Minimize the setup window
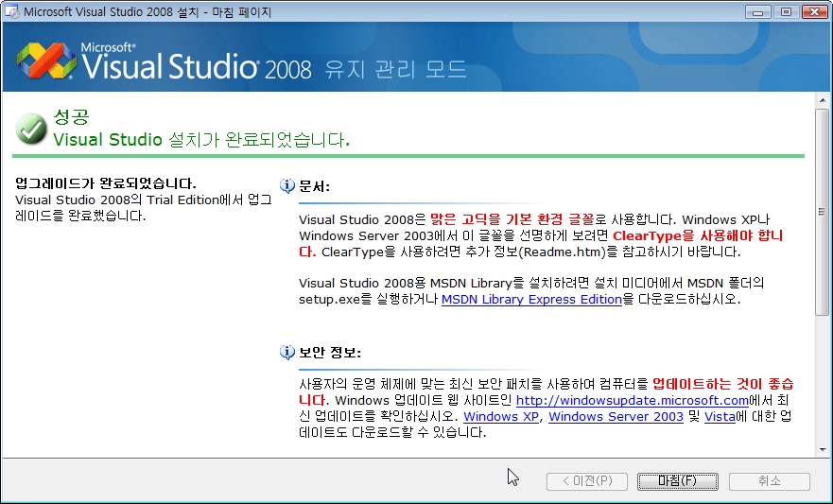This screenshot has height=504, width=833. coord(758,11)
